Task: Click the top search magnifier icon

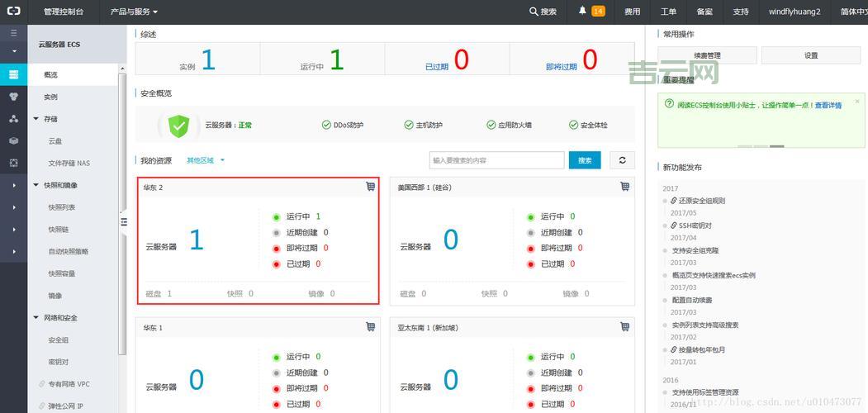Action: (534, 12)
